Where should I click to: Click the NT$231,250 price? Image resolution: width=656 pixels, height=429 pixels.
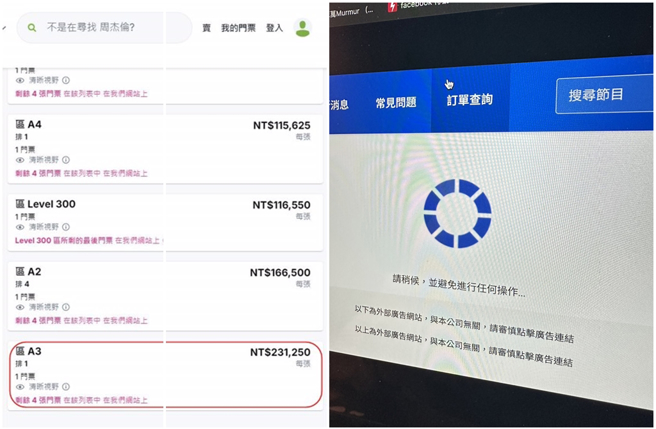pos(280,352)
